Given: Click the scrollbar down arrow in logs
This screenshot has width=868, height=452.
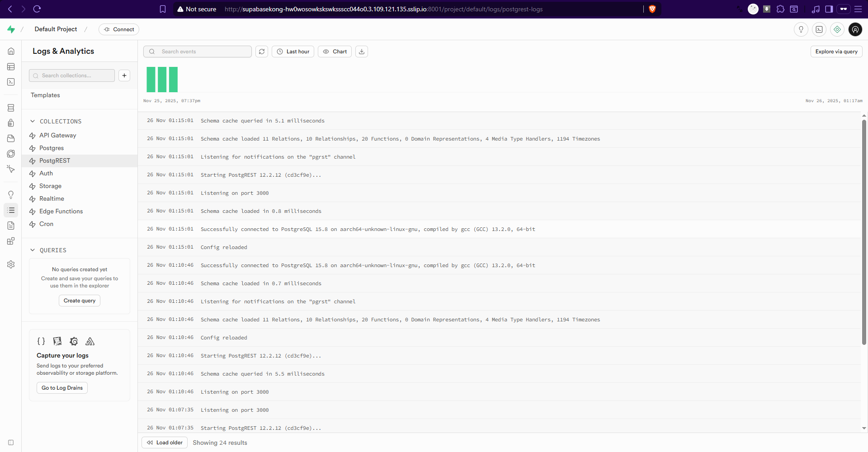Looking at the screenshot, I should pyautogui.click(x=864, y=428).
